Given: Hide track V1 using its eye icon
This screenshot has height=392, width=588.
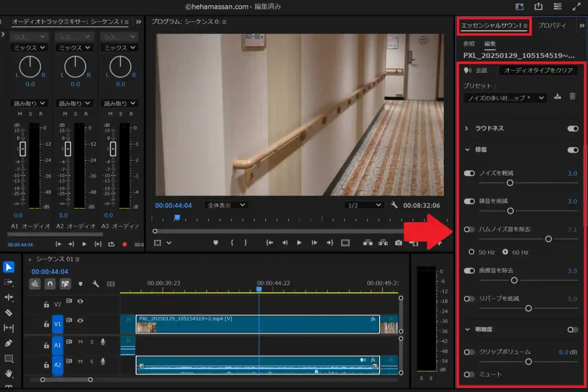Looking at the screenshot, I should pos(80,320).
